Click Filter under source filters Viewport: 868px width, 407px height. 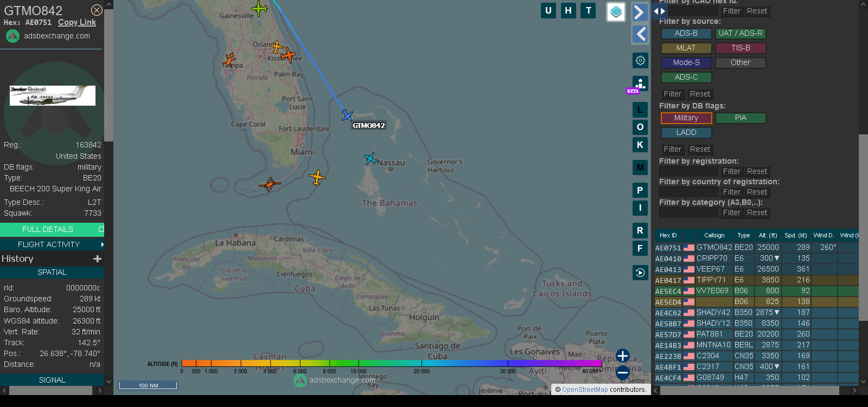pos(673,94)
